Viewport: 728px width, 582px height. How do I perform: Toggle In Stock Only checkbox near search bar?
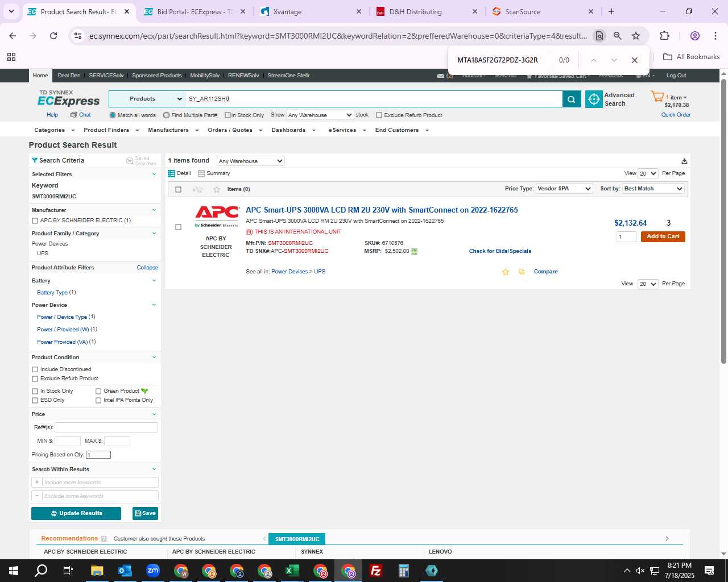[227, 115]
